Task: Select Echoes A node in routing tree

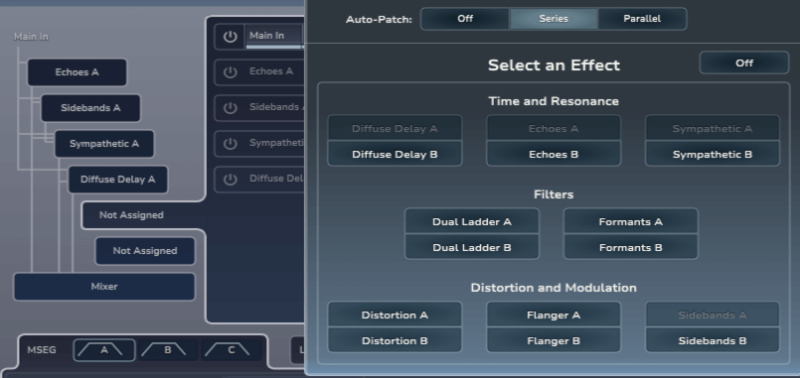Action: point(77,72)
